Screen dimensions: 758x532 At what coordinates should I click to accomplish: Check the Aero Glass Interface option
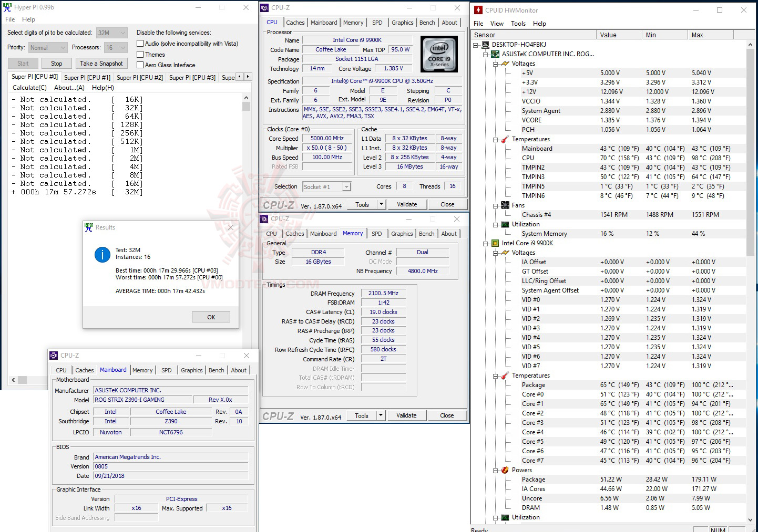pyautogui.click(x=140, y=65)
